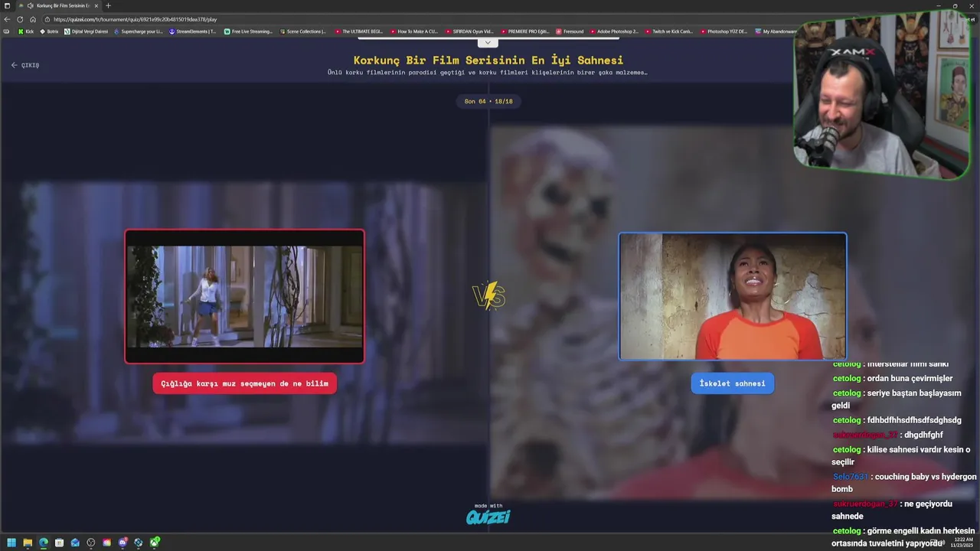
Task: Switch to Microsoft Edge in the taskbar
Action: pos(43,543)
